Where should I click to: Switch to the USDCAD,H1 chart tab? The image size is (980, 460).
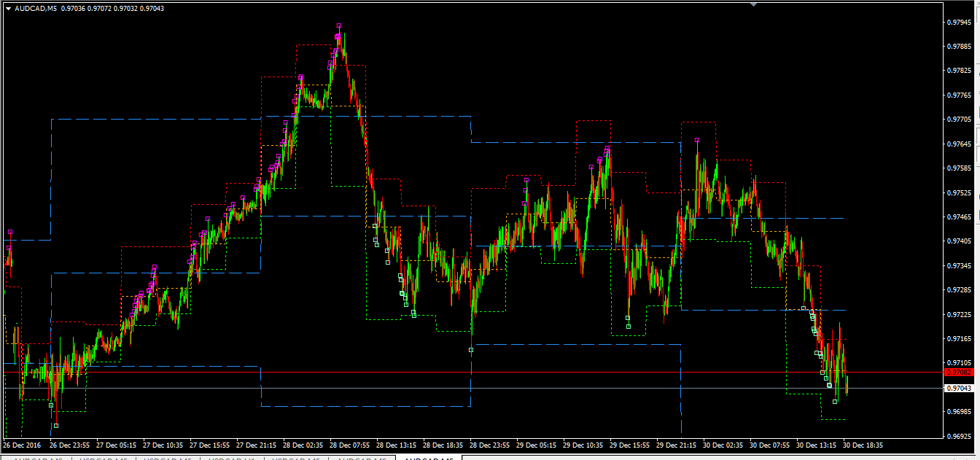pyautogui.click(x=231, y=459)
